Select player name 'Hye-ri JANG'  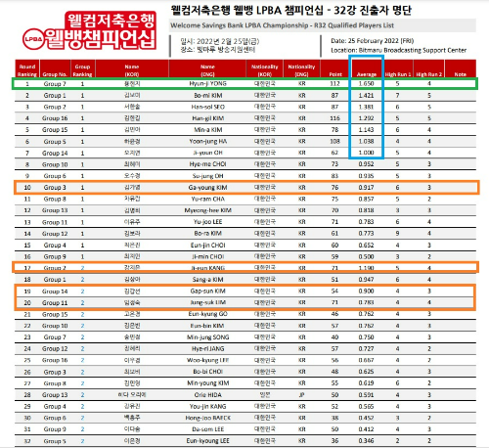pyautogui.click(x=207, y=348)
